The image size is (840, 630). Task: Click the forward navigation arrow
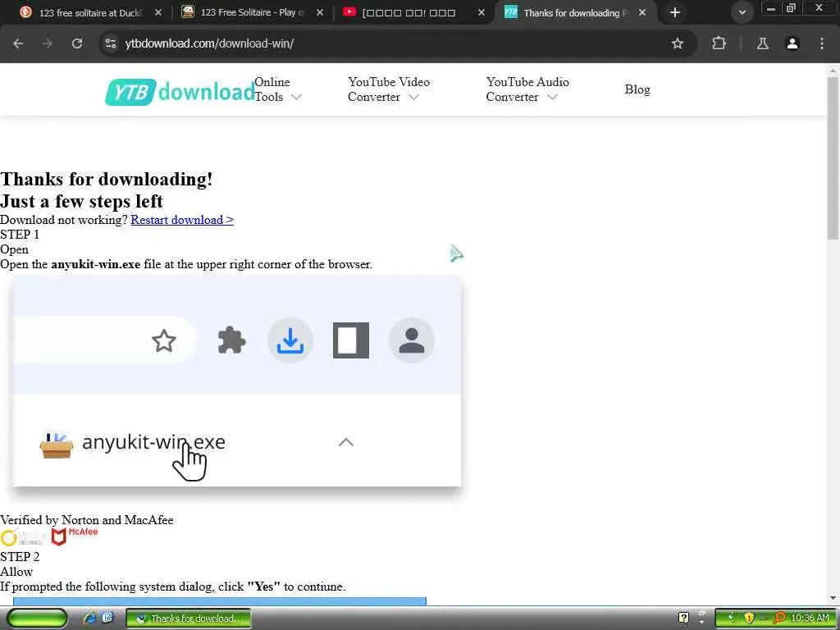48,43
